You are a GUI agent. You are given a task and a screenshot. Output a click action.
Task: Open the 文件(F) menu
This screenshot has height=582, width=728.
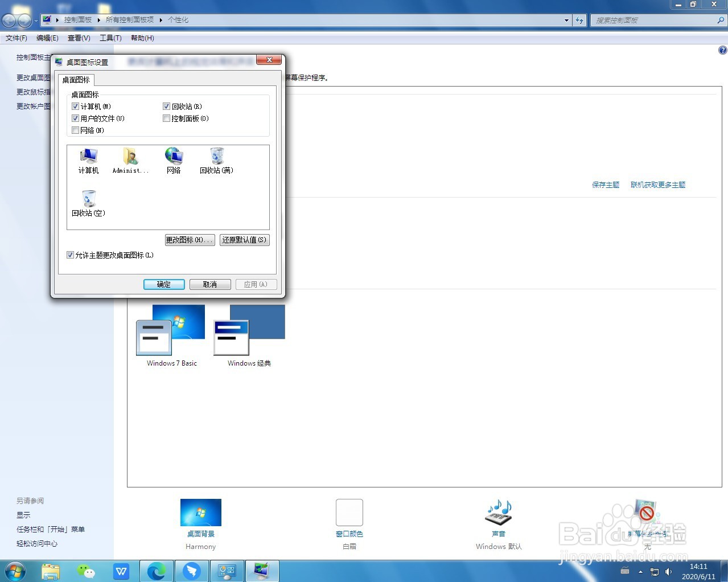[17, 38]
